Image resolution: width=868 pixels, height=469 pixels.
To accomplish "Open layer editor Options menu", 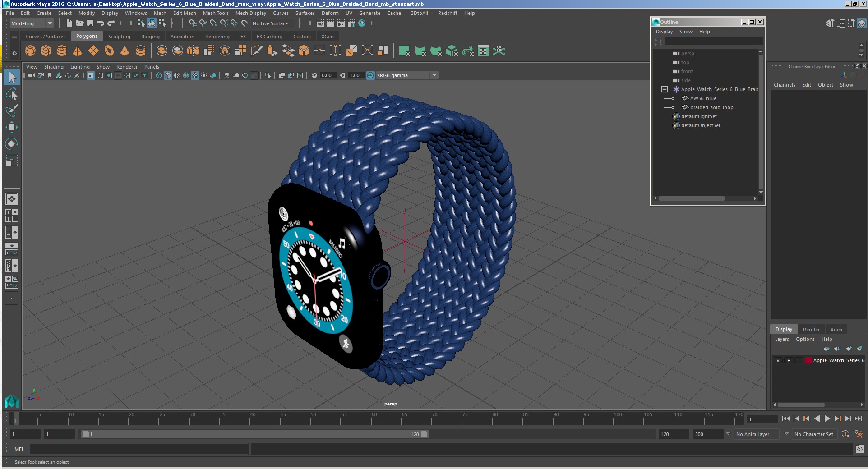I will (x=805, y=339).
